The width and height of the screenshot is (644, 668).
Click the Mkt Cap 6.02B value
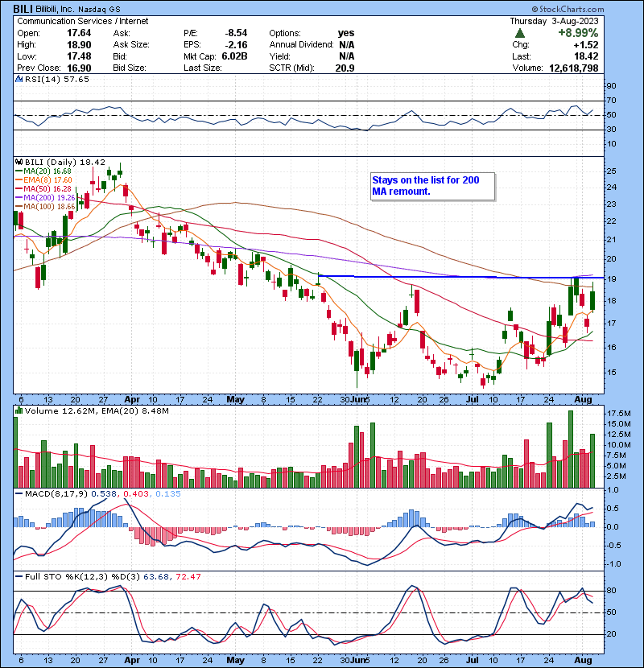(x=234, y=56)
